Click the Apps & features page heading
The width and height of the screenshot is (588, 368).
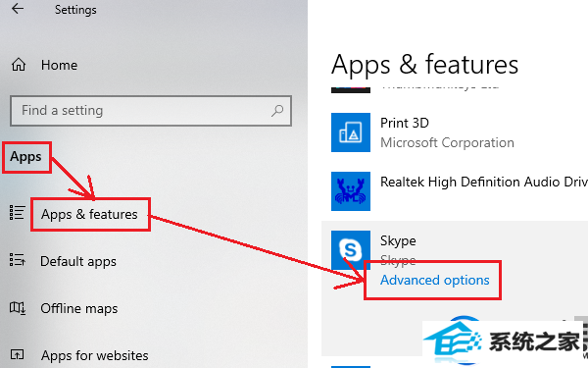point(424,66)
